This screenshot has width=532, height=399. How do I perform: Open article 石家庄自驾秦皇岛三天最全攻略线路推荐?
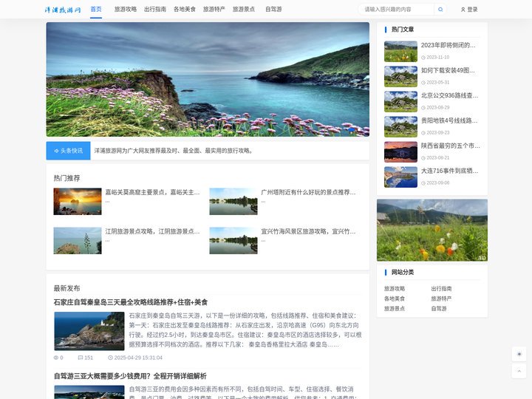[x=131, y=302]
